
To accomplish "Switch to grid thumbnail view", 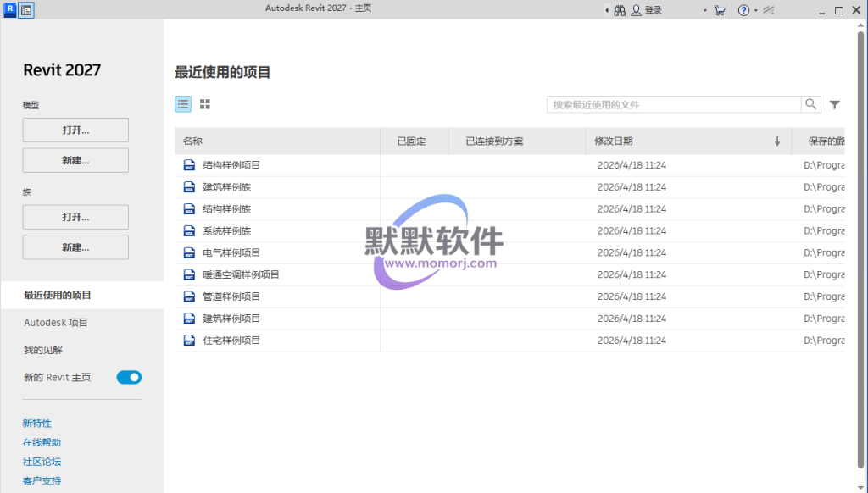I will 205,104.
